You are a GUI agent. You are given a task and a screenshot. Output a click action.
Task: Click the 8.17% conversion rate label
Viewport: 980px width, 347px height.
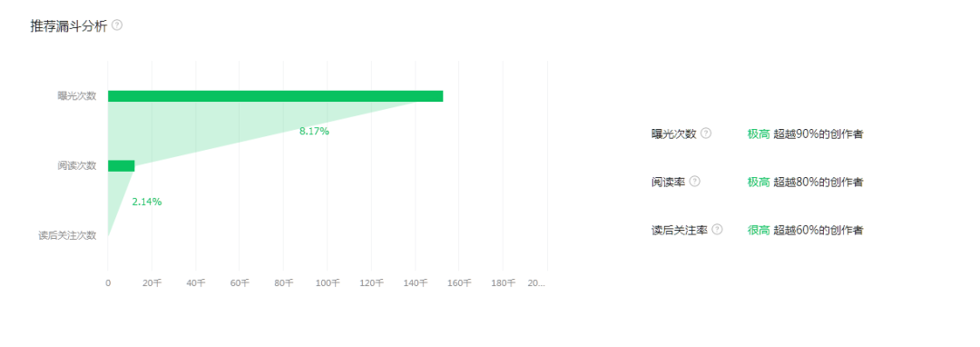(x=314, y=132)
